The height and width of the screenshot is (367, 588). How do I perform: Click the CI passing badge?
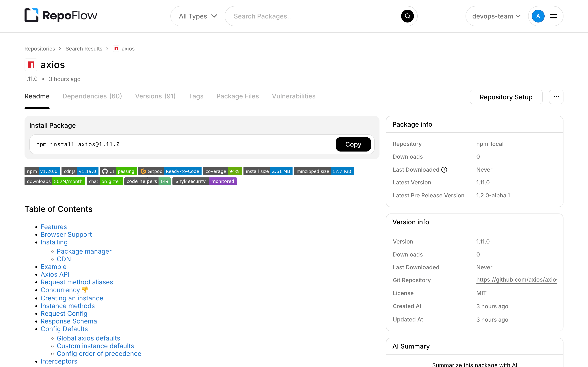pyautogui.click(x=118, y=171)
